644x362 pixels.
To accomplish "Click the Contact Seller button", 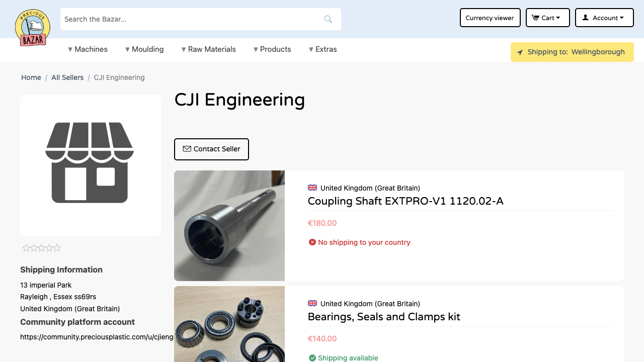I will (211, 149).
